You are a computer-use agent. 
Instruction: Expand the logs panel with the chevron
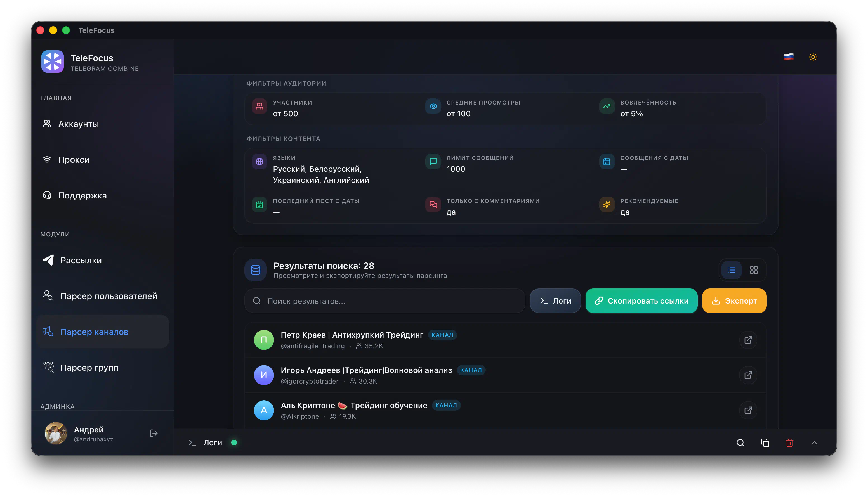tap(814, 443)
